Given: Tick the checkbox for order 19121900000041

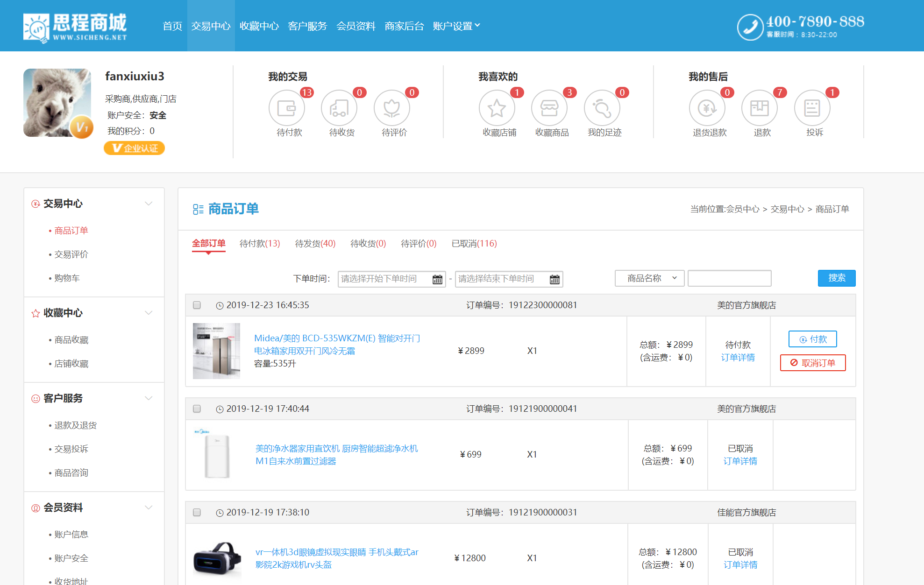Looking at the screenshot, I should tap(197, 409).
